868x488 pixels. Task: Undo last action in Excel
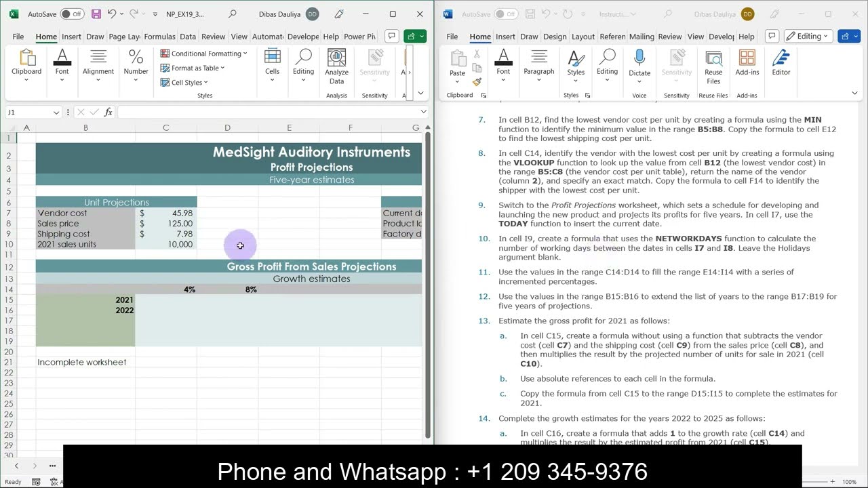111,14
